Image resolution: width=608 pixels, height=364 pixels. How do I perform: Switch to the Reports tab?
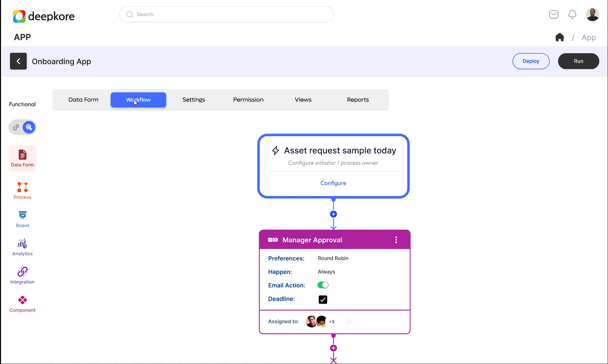click(x=358, y=100)
